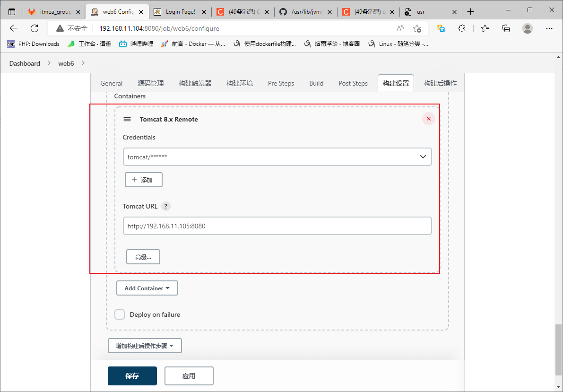The image size is (563, 392).
Task: Click the scrollbar down arrow
Action: pos(559,387)
